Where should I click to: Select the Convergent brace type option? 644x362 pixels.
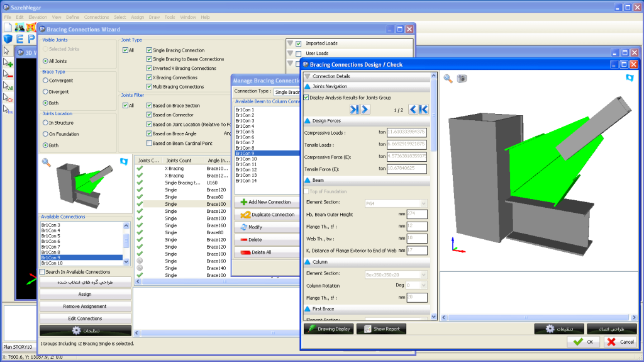(x=45, y=81)
